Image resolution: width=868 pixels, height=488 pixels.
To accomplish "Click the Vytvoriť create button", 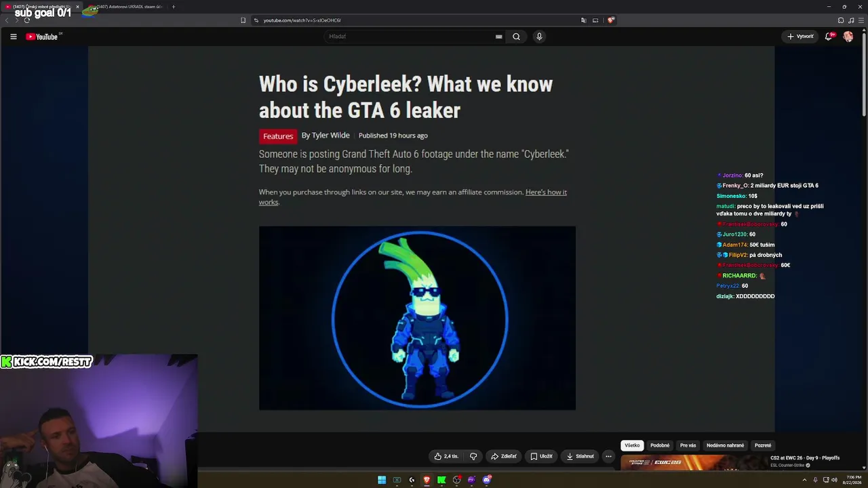I will pos(800,37).
